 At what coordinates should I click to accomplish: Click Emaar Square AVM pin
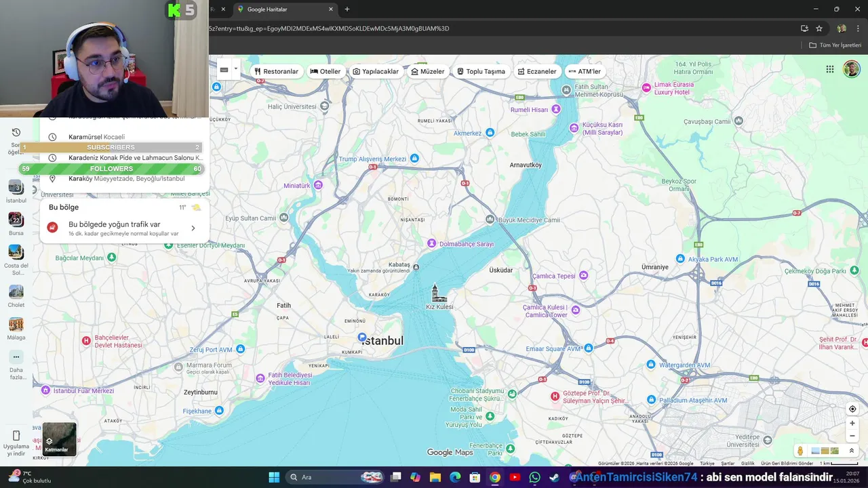click(x=589, y=348)
